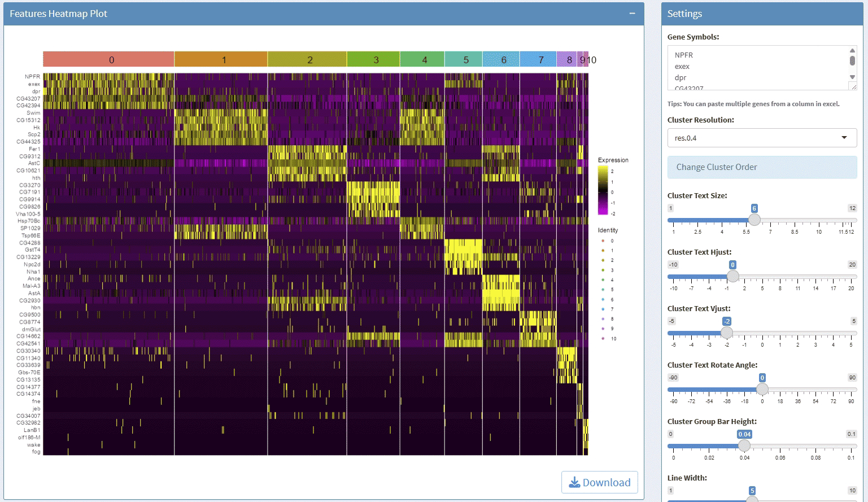This screenshot has width=868, height=502.
Task: Click the Gene Symbols scroll up arrow
Action: (x=852, y=51)
